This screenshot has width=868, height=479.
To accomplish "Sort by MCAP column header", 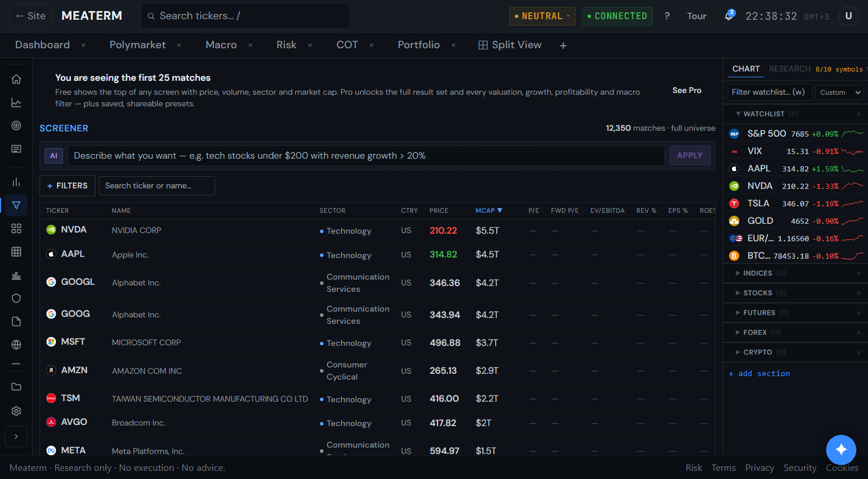I will pyautogui.click(x=489, y=210).
